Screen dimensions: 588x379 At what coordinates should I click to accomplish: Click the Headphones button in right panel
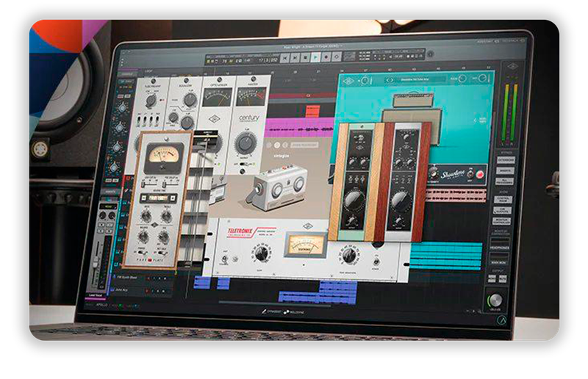click(502, 248)
